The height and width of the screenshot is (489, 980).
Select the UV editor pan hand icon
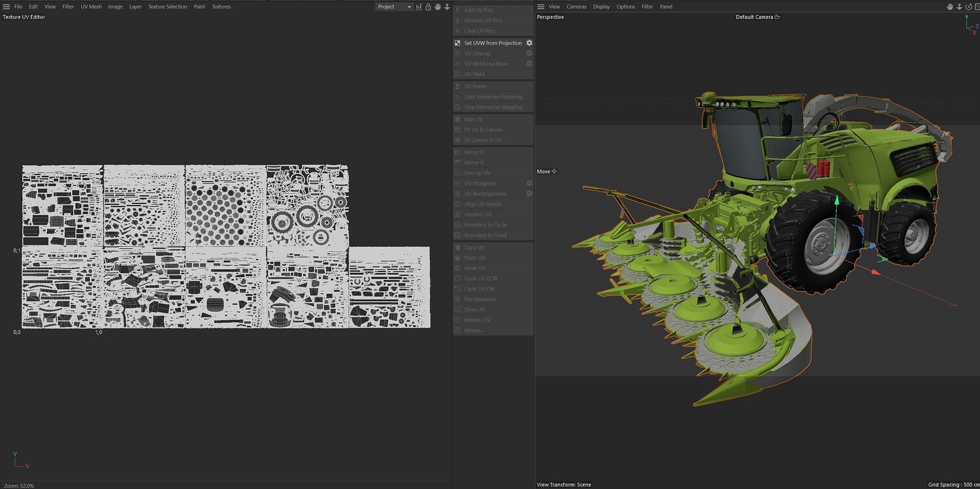coord(438,7)
